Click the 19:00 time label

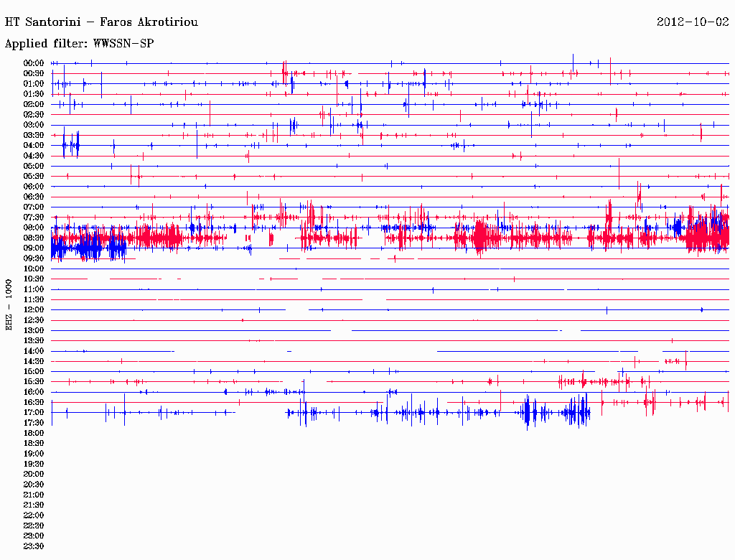(x=34, y=454)
